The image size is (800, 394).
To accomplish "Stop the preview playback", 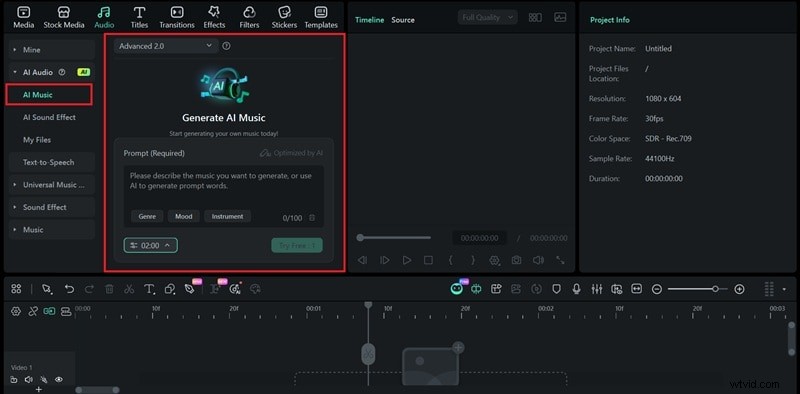I will [429, 260].
